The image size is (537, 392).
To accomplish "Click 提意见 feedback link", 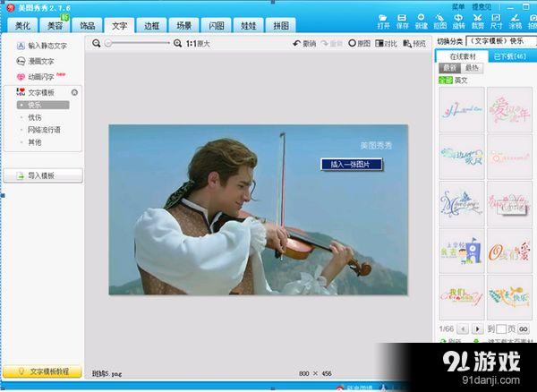I will coord(482,6).
